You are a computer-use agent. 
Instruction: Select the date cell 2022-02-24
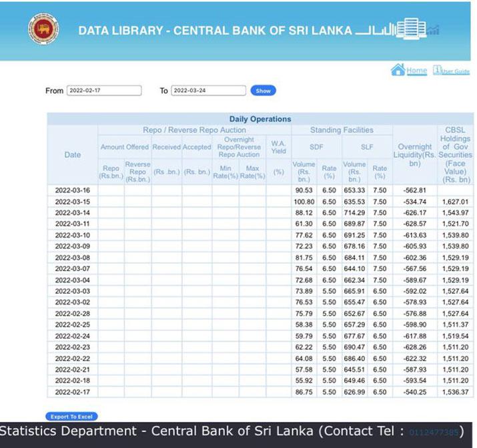tap(73, 336)
